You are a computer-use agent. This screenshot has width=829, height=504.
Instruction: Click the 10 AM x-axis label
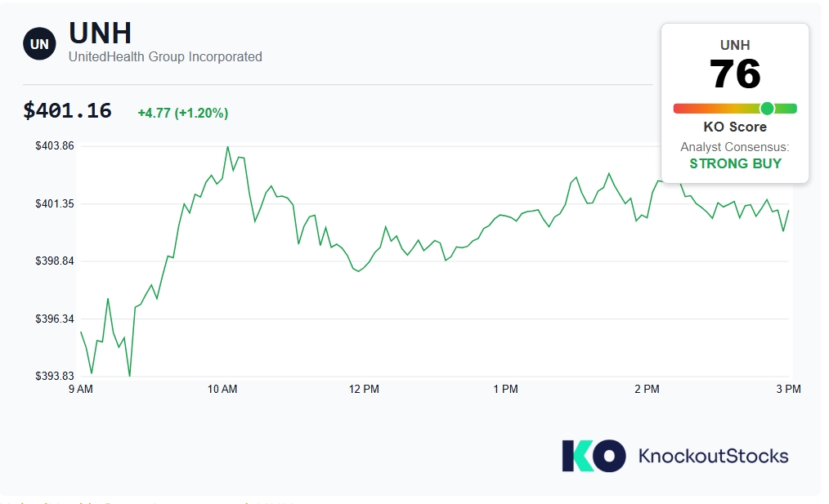click(x=222, y=390)
